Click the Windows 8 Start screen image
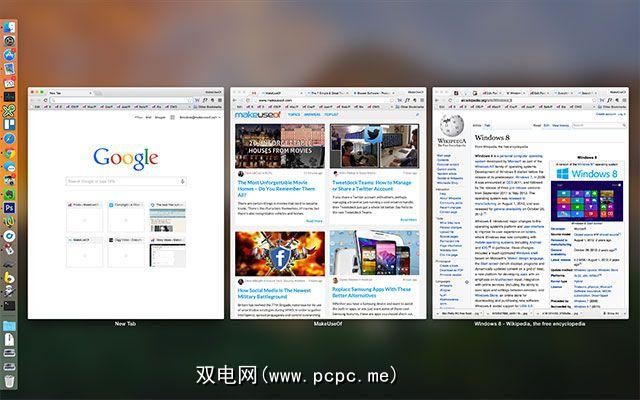The height and width of the screenshot is (400, 640). point(587,201)
